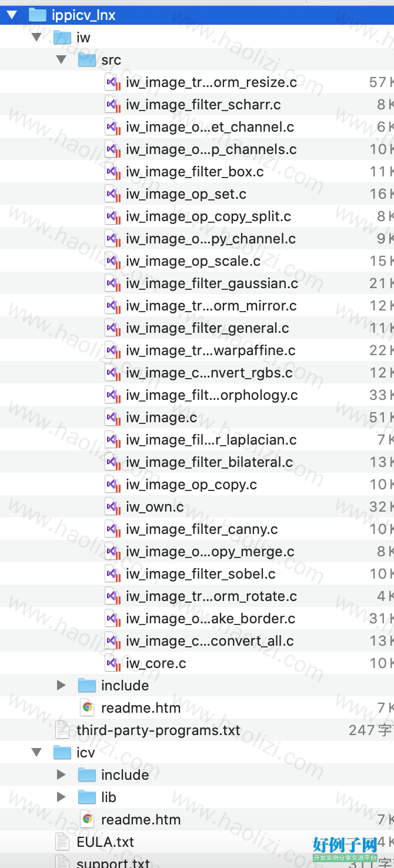Click the file icon of iw_image_filter_bilateral.c
394x868 pixels.
point(113,462)
